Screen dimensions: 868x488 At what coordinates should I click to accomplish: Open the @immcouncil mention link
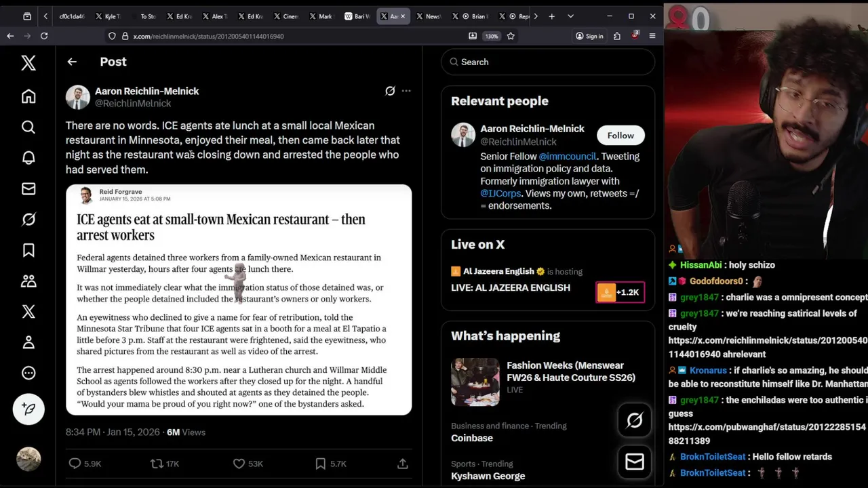567,157
